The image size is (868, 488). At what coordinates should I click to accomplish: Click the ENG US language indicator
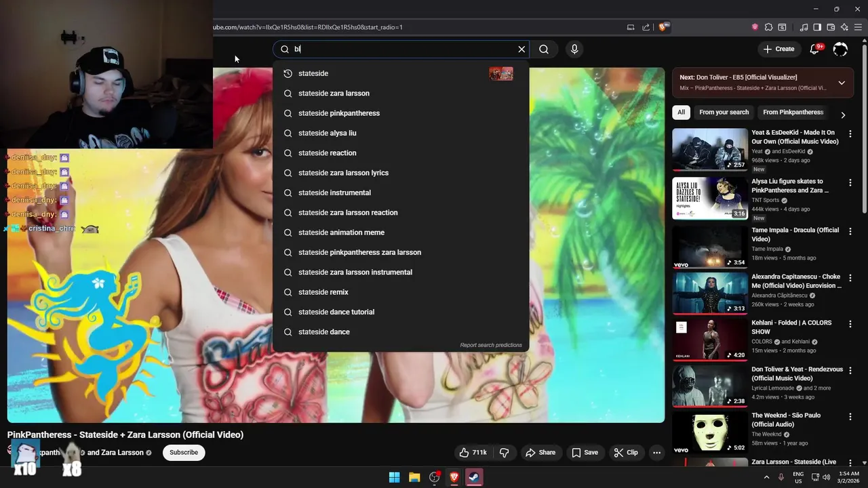click(x=799, y=477)
